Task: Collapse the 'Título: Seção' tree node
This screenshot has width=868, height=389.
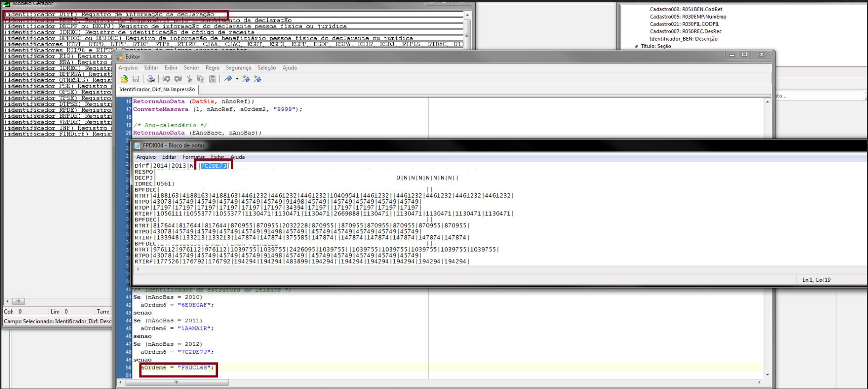Action: point(636,47)
